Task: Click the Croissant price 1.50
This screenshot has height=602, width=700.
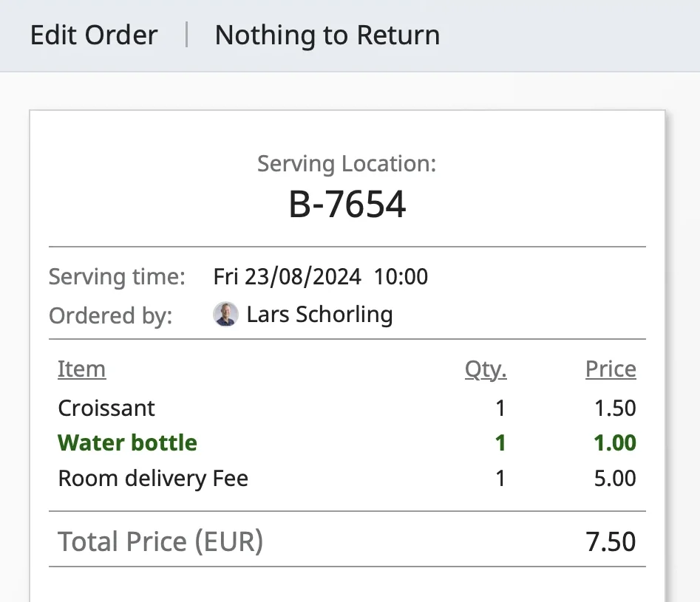Action: (615, 408)
